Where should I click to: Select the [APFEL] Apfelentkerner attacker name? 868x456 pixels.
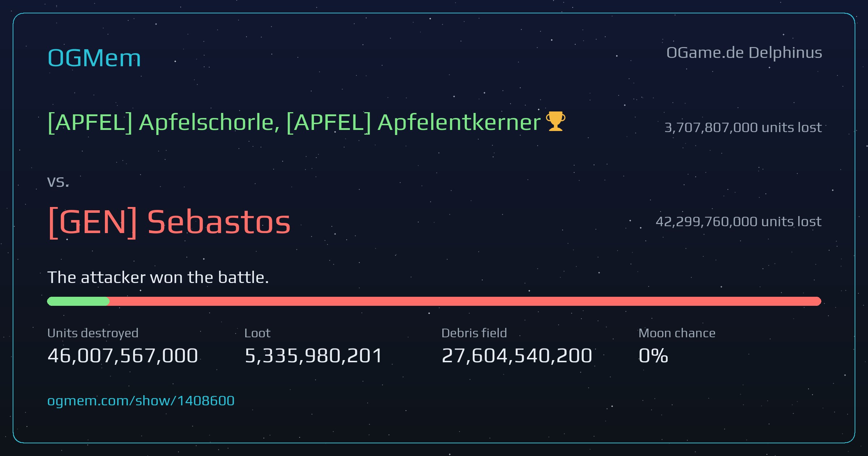tap(414, 122)
